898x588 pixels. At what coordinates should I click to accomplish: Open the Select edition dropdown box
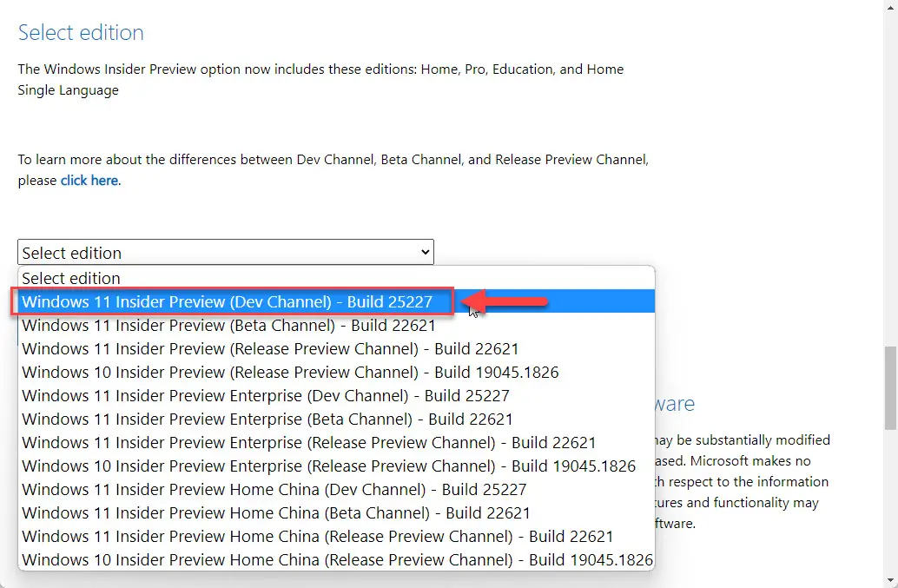(226, 252)
